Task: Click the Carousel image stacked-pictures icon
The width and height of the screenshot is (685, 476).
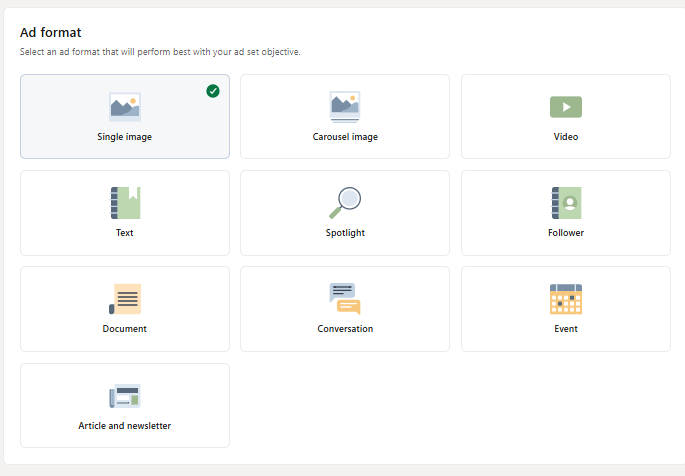Action: coord(345,107)
